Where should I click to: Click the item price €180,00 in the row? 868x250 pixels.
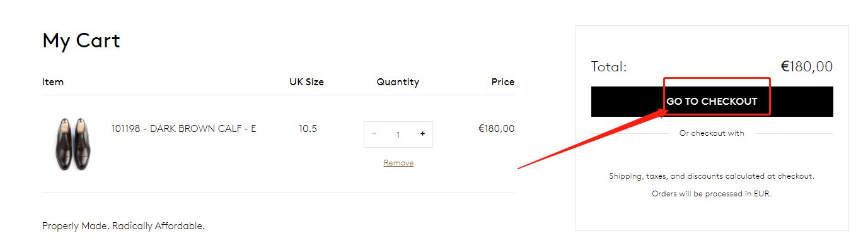pos(496,129)
